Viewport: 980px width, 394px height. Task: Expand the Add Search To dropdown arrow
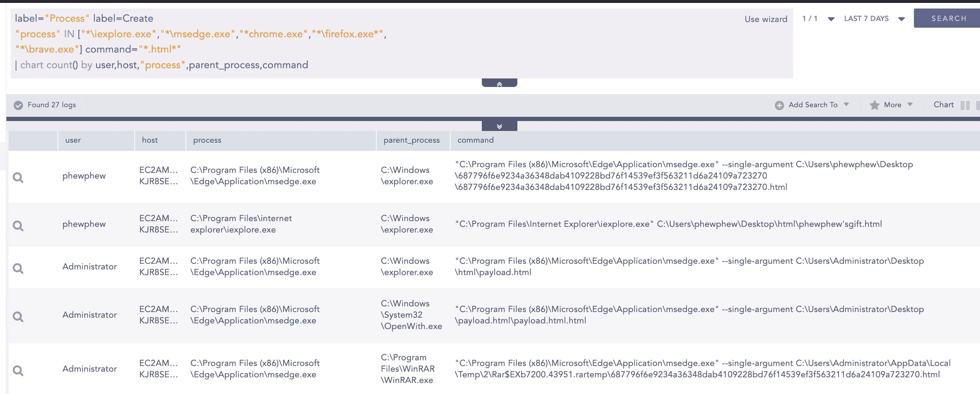[846, 104]
